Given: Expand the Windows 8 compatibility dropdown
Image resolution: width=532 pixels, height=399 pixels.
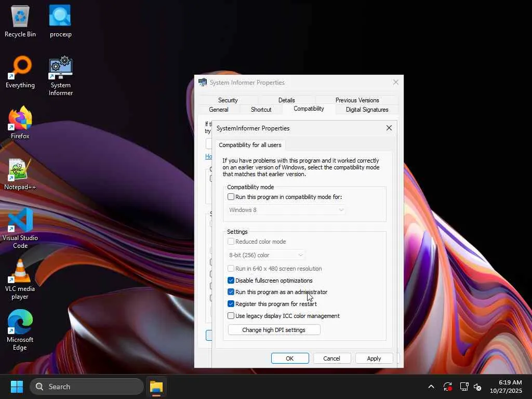Looking at the screenshot, I should pos(287,210).
